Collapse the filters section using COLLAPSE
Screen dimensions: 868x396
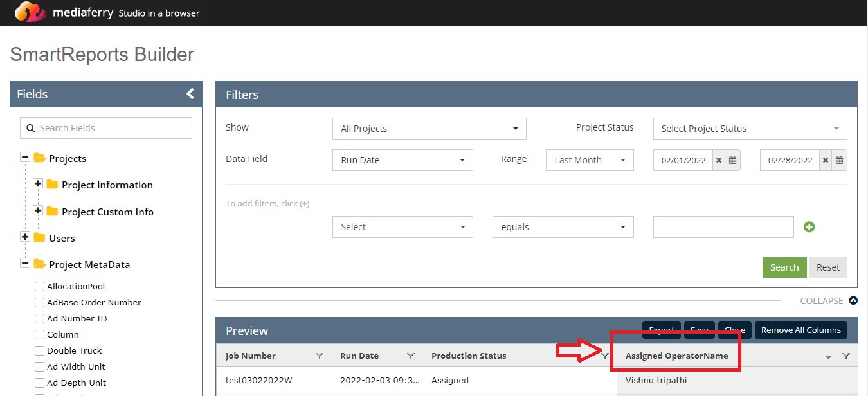click(828, 301)
